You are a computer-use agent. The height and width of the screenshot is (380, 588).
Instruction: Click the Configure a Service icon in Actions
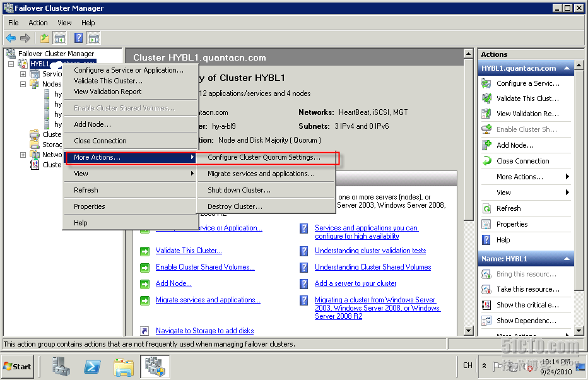[x=486, y=83]
